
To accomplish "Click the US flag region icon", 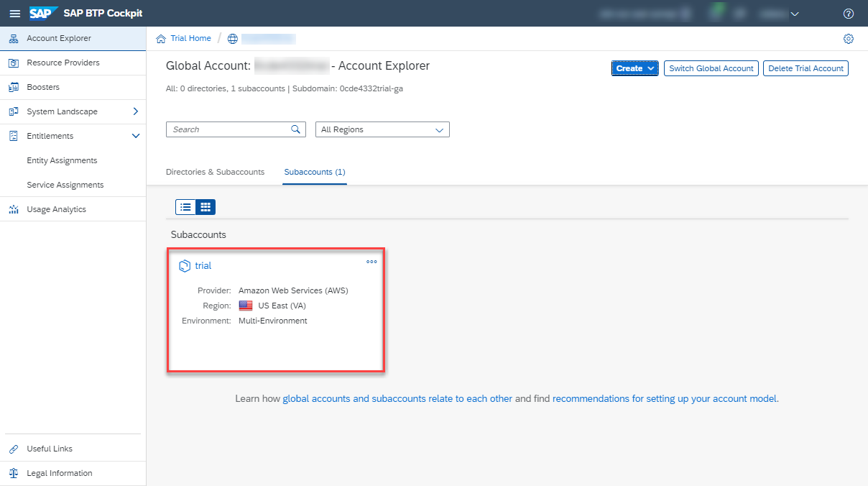I will coord(246,306).
